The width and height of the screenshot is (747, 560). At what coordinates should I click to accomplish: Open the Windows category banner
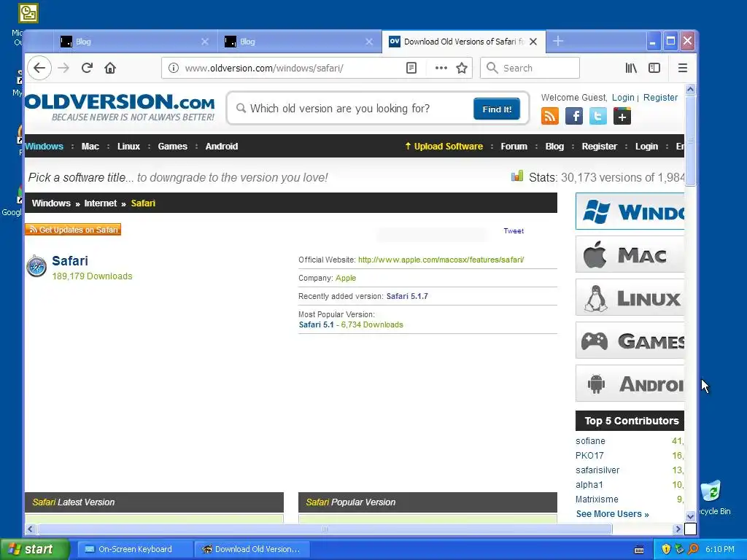coord(630,211)
